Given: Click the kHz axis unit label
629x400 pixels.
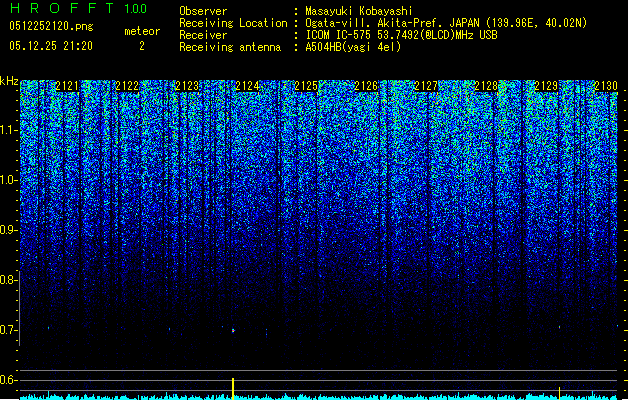Looking at the screenshot, I should [x=9, y=81].
